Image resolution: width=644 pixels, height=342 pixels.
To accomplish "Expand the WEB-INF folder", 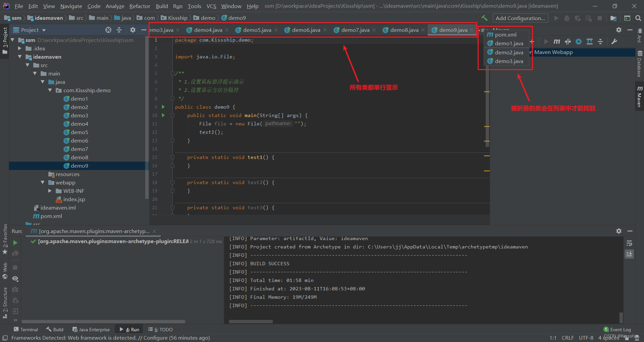I will point(50,191).
